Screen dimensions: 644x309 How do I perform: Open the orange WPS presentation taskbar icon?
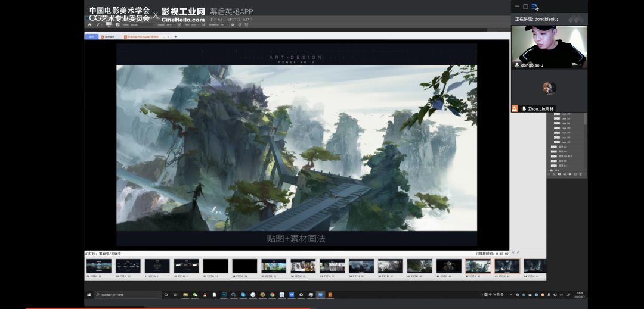click(x=330, y=295)
